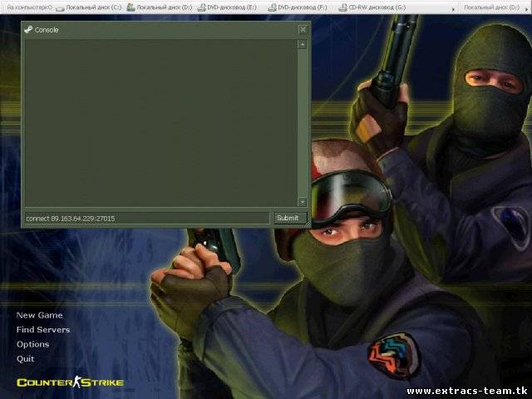Viewport: 532px width, 399px height.
Task: Open first Local Disk (D:) shortcut
Action: 160,7
